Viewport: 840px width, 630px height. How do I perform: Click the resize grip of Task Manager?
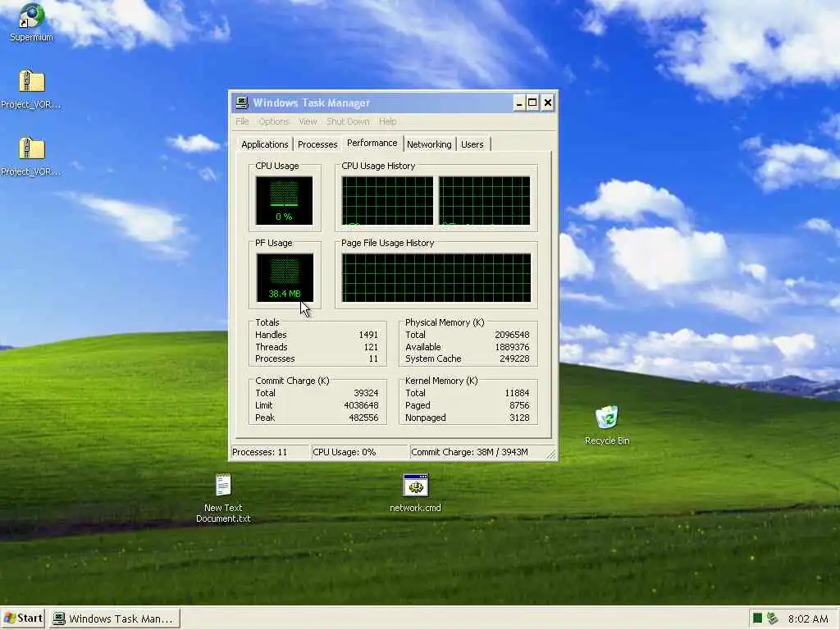[x=550, y=454]
